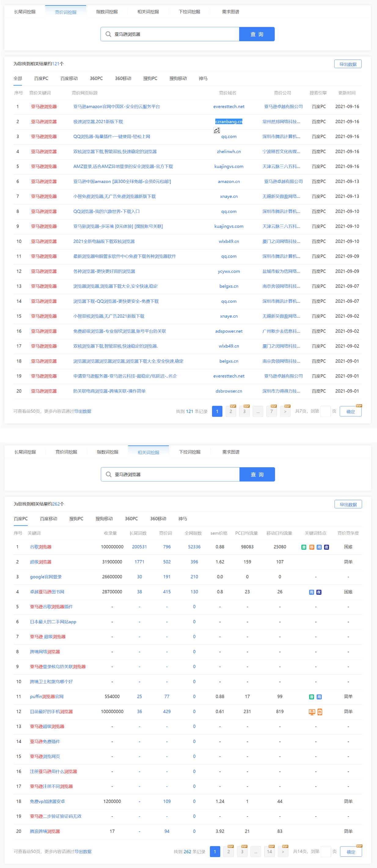The image size is (377, 868).
Task: Open the 防关联电商浏览器 page title link
Action: (x=109, y=391)
